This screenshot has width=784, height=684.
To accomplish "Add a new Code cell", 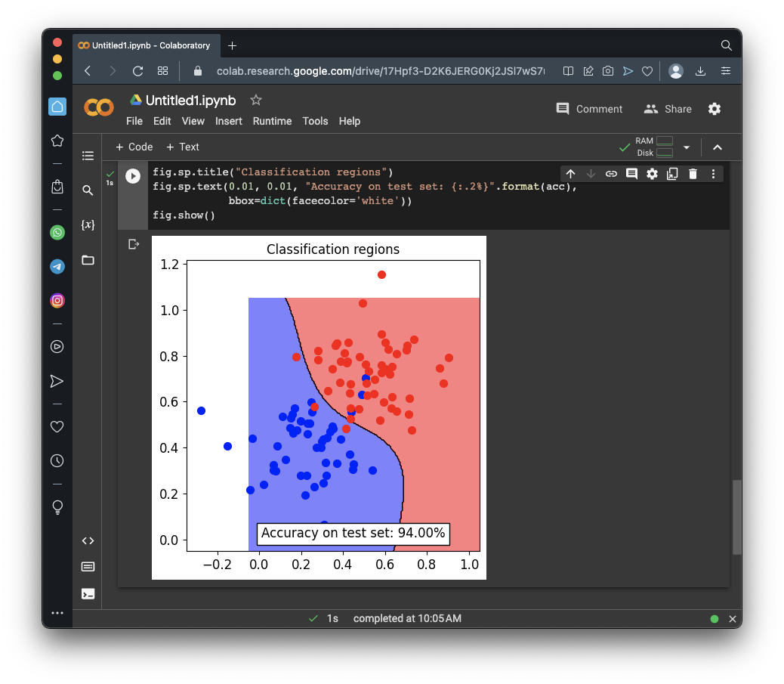I will 134,147.
